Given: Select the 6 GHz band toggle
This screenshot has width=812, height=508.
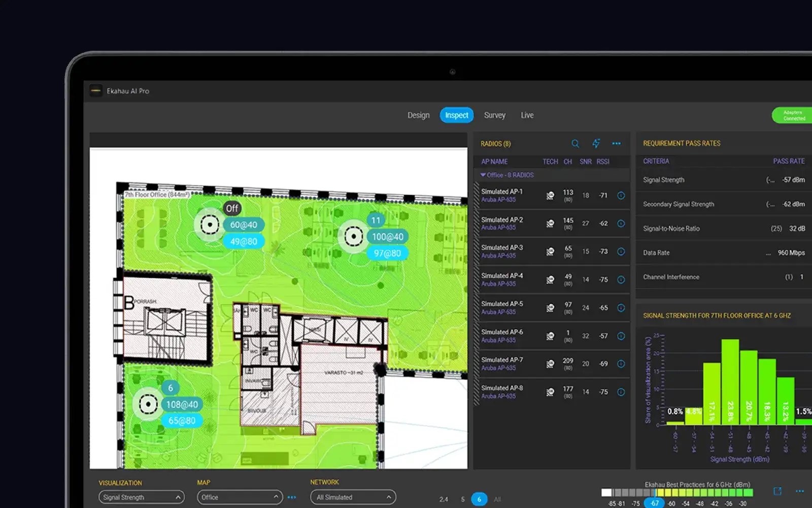Looking at the screenshot, I should tap(479, 499).
